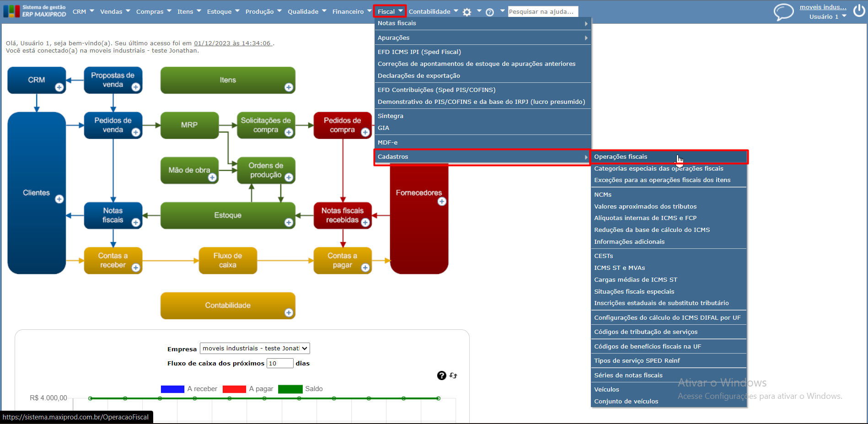Click the ERP MAXIPROD logo
Image resolution: width=868 pixels, height=424 pixels.
35,11
